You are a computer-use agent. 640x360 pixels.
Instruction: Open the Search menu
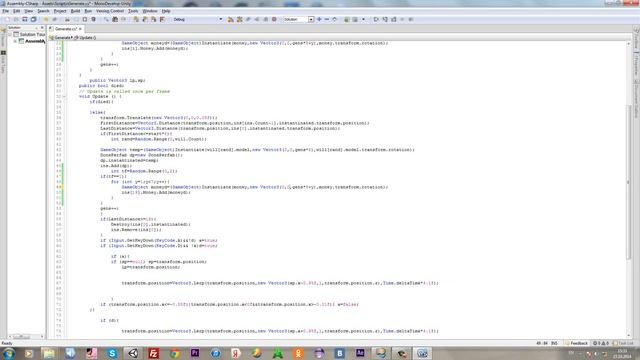[43, 11]
